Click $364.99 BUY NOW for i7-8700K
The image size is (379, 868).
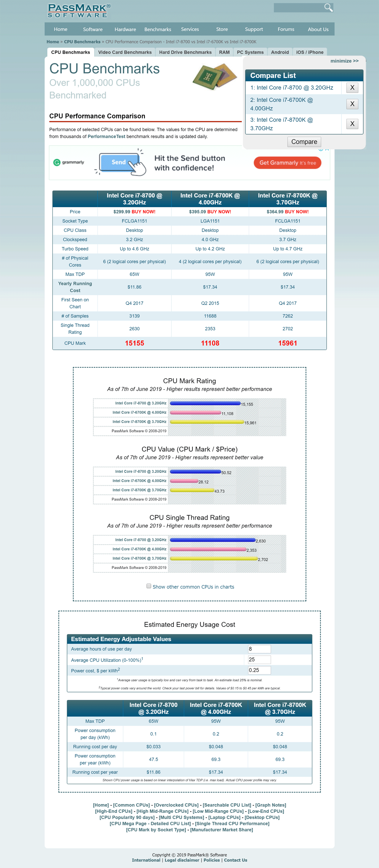(x=288, y=212)
